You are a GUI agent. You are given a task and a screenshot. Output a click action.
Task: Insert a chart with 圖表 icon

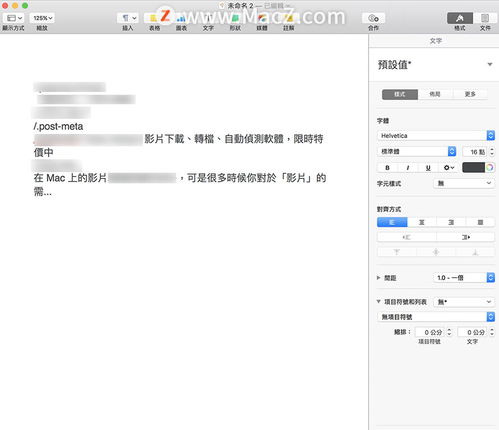181,18
